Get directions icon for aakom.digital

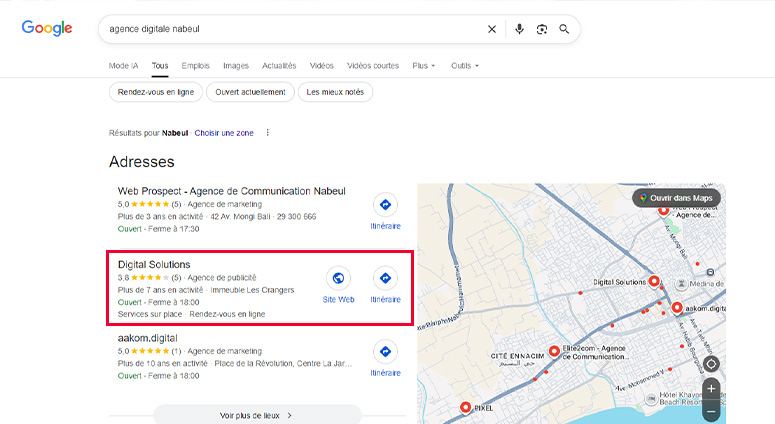[386, 352]
